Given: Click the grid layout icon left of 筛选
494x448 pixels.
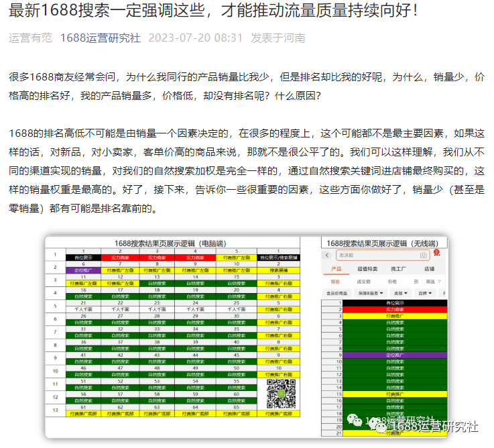Looking at the screenshot, I should pyautogui.click(x=416, y=282).
